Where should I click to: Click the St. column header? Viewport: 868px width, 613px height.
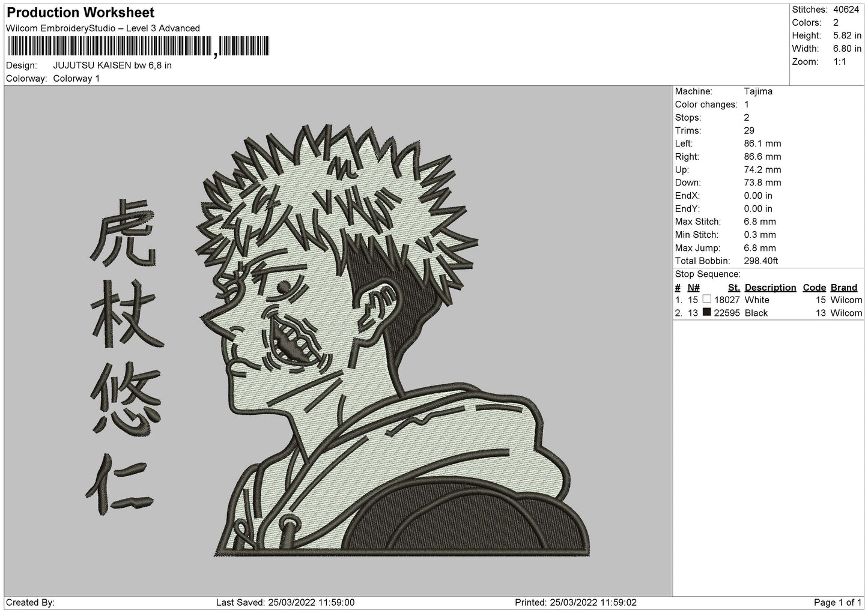tap(733, 287)
